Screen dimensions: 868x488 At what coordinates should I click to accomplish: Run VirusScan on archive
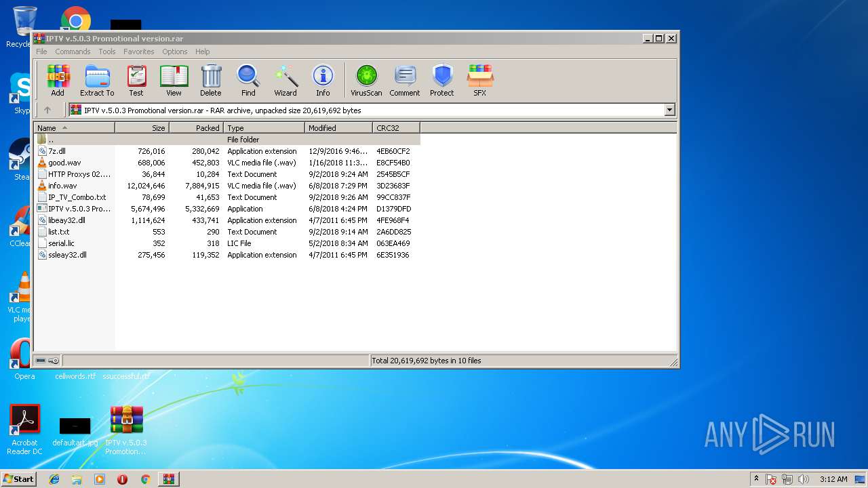[366, 81]
